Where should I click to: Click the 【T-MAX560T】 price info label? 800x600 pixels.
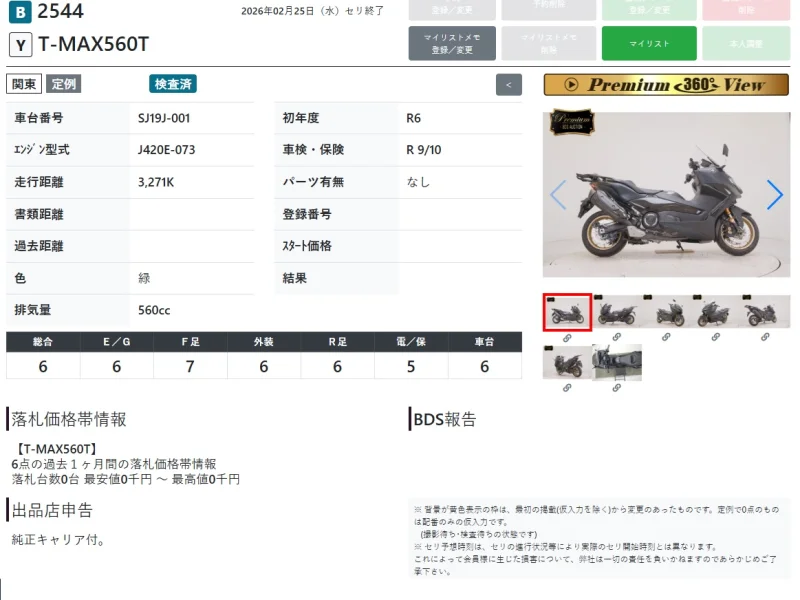(x=56, y=449)
